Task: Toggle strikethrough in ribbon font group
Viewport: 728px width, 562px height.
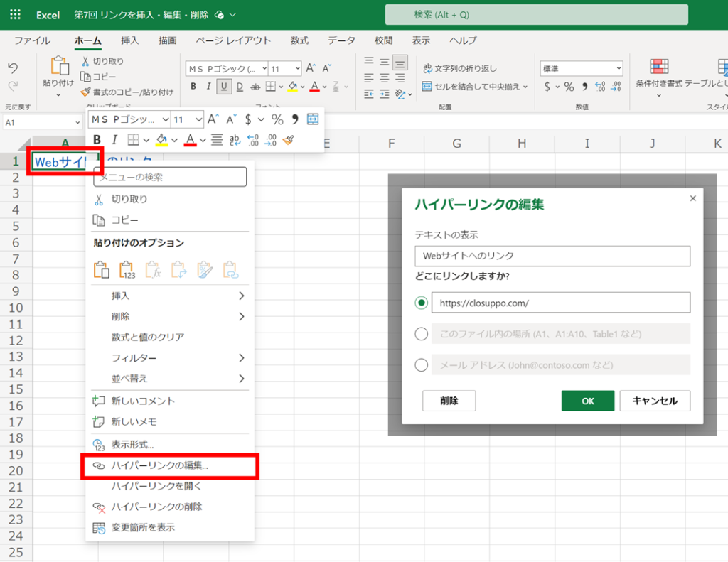Action: 255,86
